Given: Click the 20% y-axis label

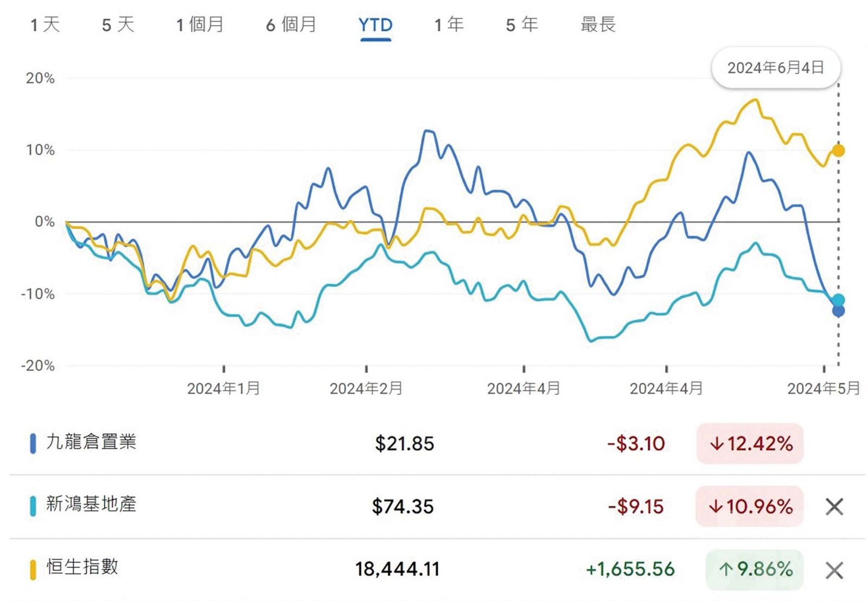Looking at the screenshot, I should click(40, 78).
